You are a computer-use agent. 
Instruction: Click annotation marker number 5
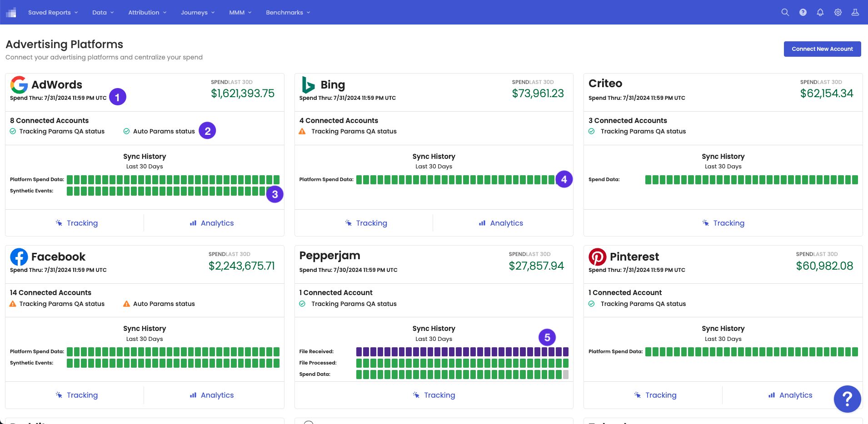[x=547, y=337]
